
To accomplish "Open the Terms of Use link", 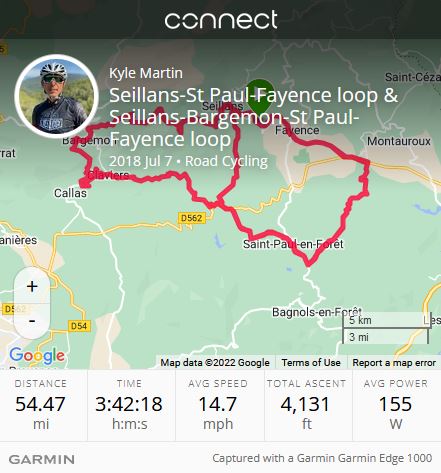I will tap(311, 362).
